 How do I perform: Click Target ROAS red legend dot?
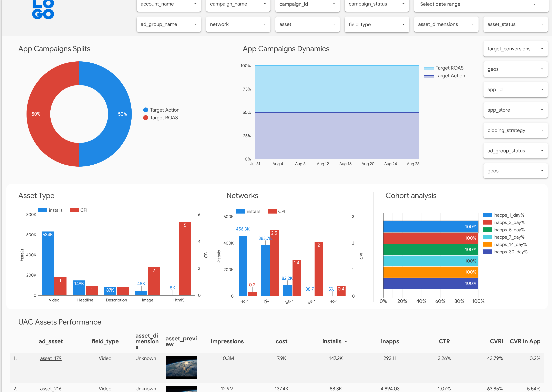[x=145, y=118]
